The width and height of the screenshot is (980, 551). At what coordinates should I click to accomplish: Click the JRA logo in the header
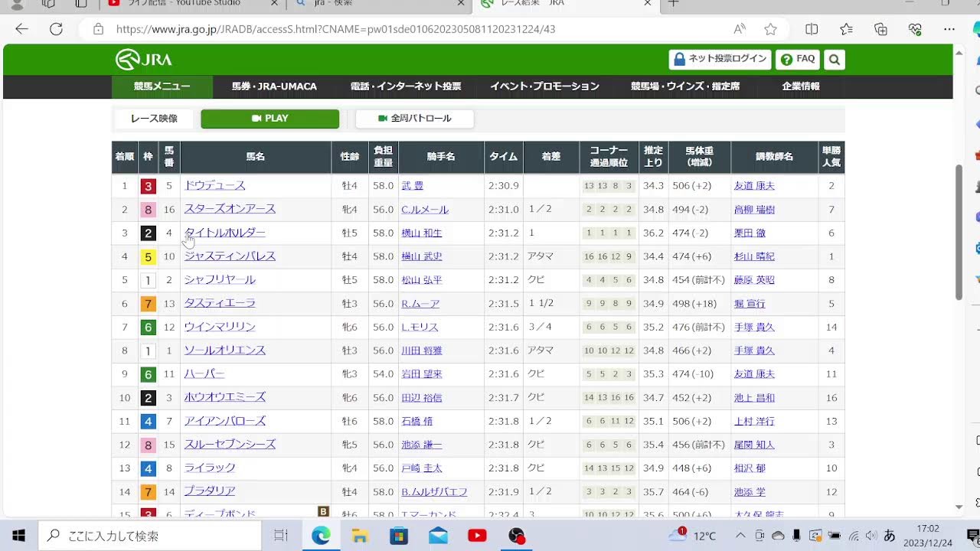142,59
